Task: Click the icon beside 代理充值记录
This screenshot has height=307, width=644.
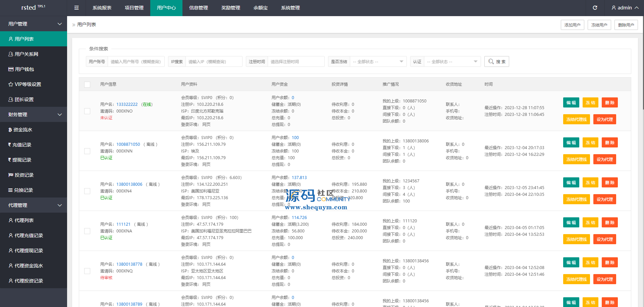Action: (x=11, y=235)
